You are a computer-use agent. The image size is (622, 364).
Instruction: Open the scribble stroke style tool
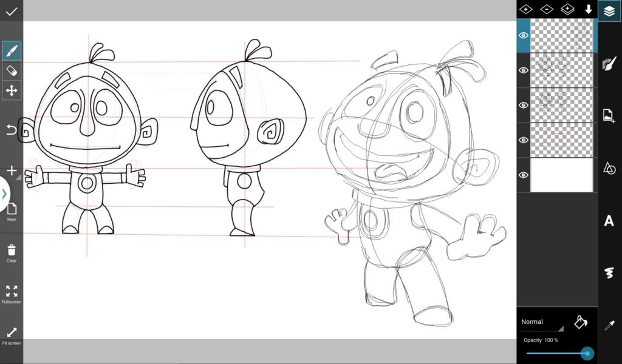609,273
